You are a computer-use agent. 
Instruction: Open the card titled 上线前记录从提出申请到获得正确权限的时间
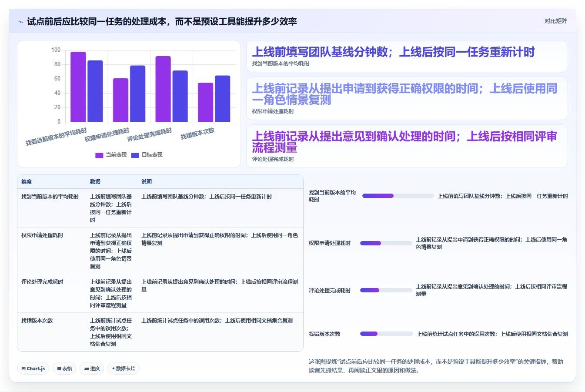pos(407,98)
